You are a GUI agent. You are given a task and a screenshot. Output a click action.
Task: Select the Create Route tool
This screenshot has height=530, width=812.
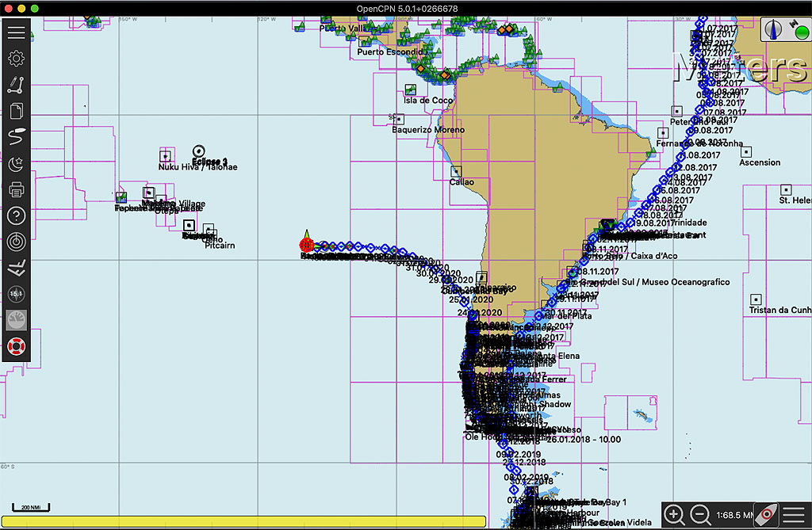click(x=16, y=86)
